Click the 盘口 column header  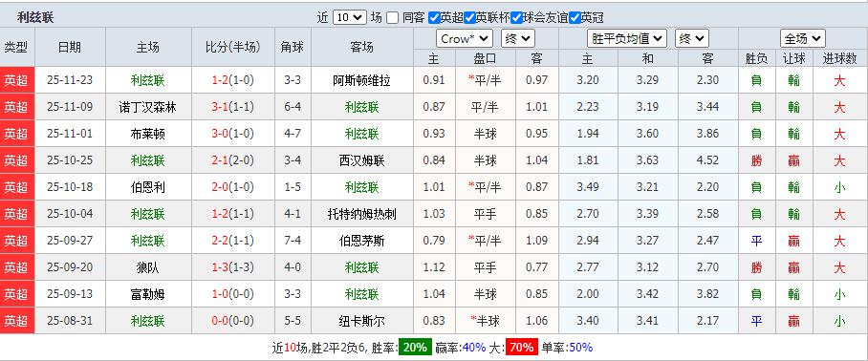485,58
